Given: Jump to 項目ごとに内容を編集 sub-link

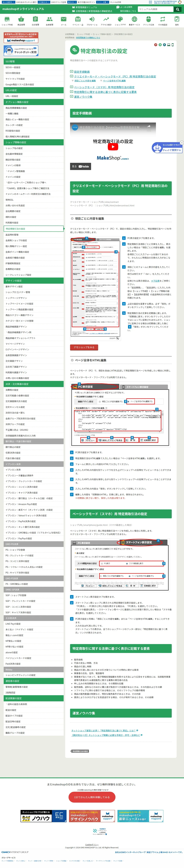Looking at the screenshot, I should coord(85,81).
